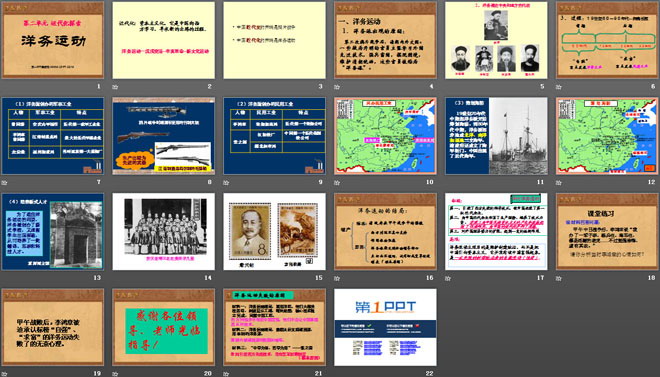Select slide 10 thumbnail map of China
Viewport: 660px width, 377px height.
click(385, 136)
